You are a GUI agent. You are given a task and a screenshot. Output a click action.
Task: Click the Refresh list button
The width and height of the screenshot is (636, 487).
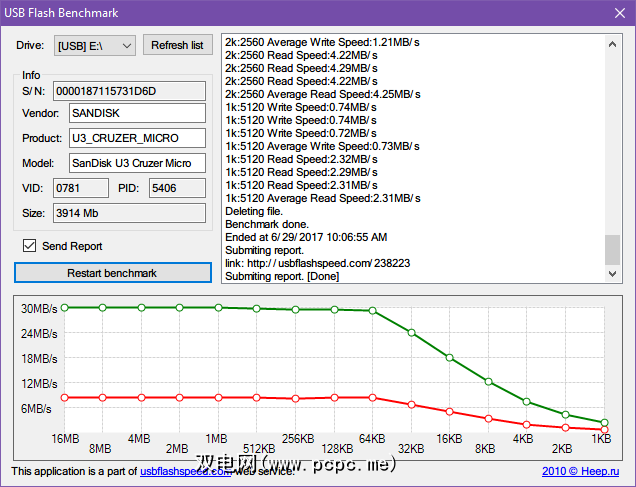177,45
